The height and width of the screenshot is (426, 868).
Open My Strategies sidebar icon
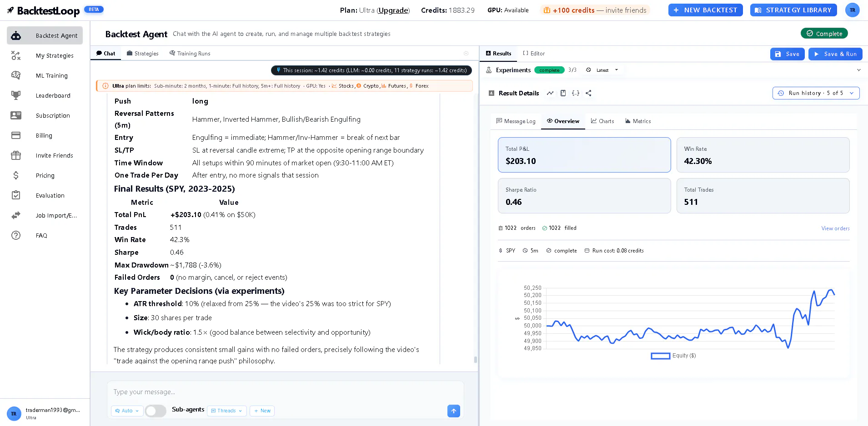tap(16, 55)
